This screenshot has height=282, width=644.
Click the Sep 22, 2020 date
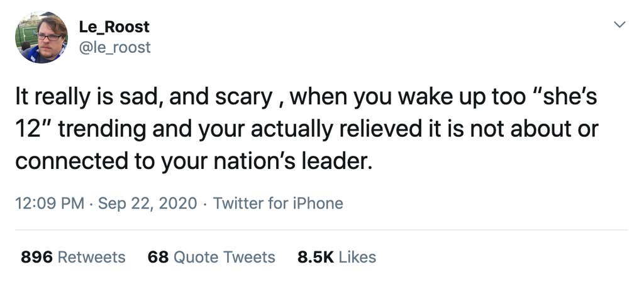pyautogui.click(x=147, y=203)
